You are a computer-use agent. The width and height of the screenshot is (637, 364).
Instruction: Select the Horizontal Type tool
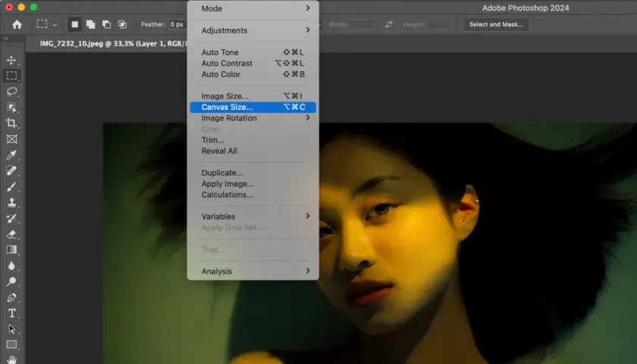click(11, 313)
